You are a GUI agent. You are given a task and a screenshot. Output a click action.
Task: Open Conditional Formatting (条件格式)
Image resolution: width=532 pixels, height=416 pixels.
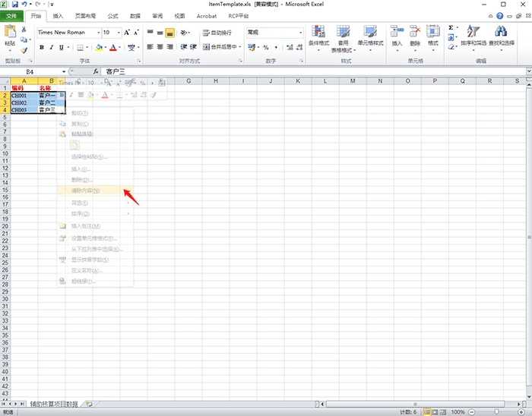coord(318,37)
